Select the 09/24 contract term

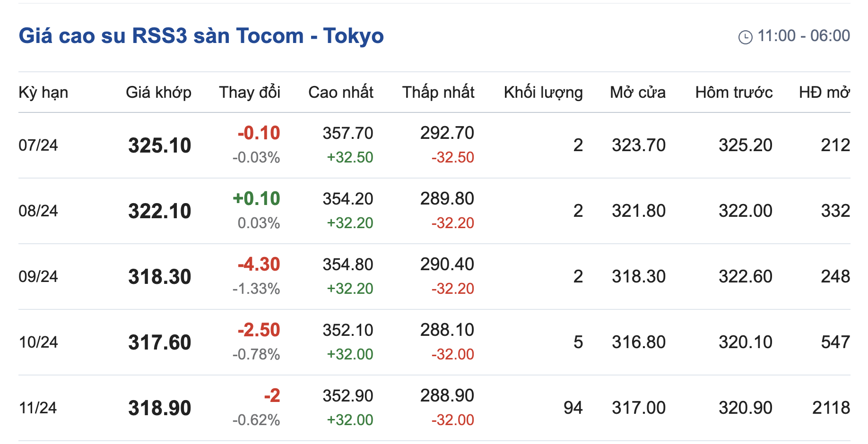point(38,276)
